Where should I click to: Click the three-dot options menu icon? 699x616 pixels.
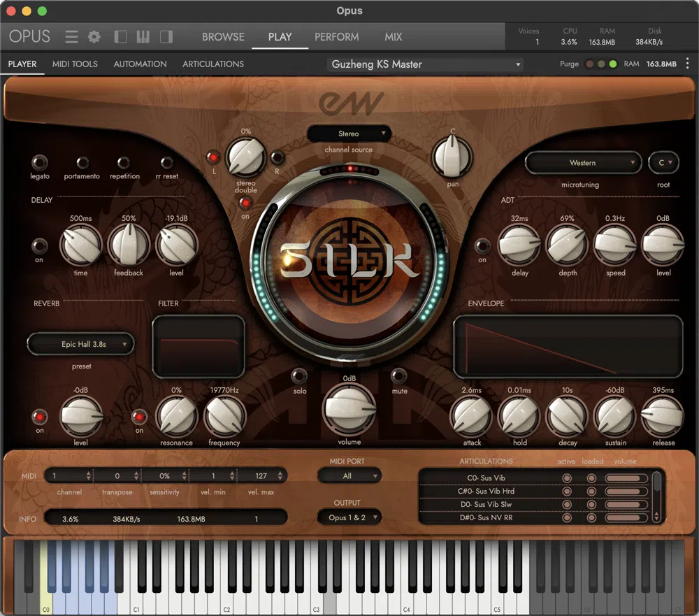coord(687,64)
